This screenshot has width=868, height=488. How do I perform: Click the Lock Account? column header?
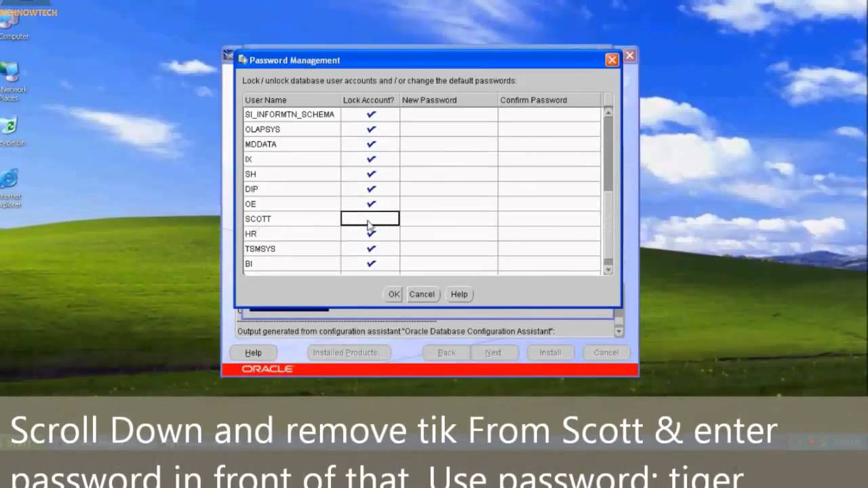pyautogui.click(x=370, y=100)
